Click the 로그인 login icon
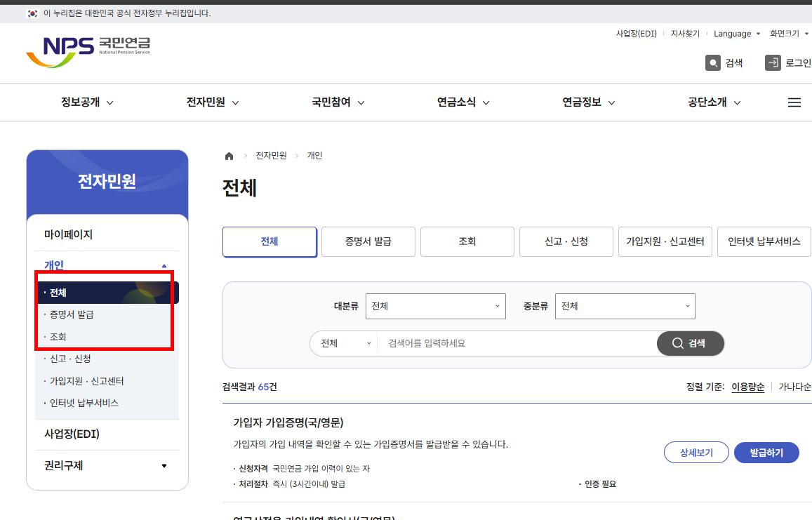Image resolution: width=812 pixels, height=520 pixels. tap(773, 62)
